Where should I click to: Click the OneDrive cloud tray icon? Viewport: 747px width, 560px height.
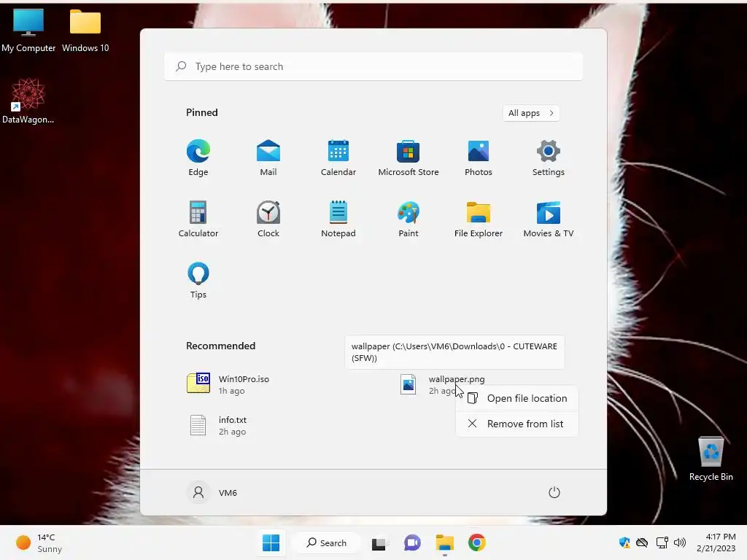coord(642,542)
